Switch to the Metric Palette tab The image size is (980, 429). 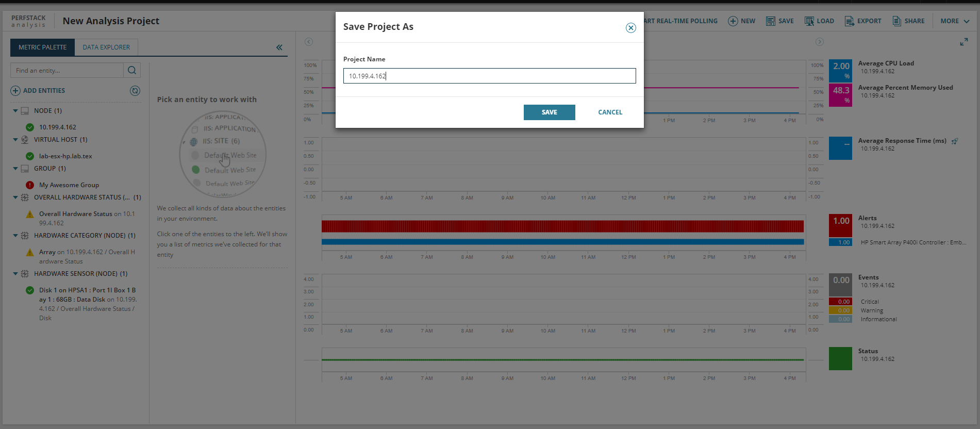click(x=42, y=47)
